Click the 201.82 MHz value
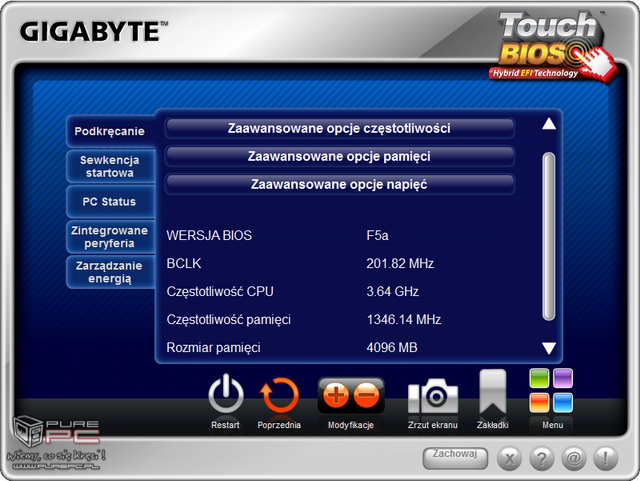The image size is (640, 481). point(400,263)
